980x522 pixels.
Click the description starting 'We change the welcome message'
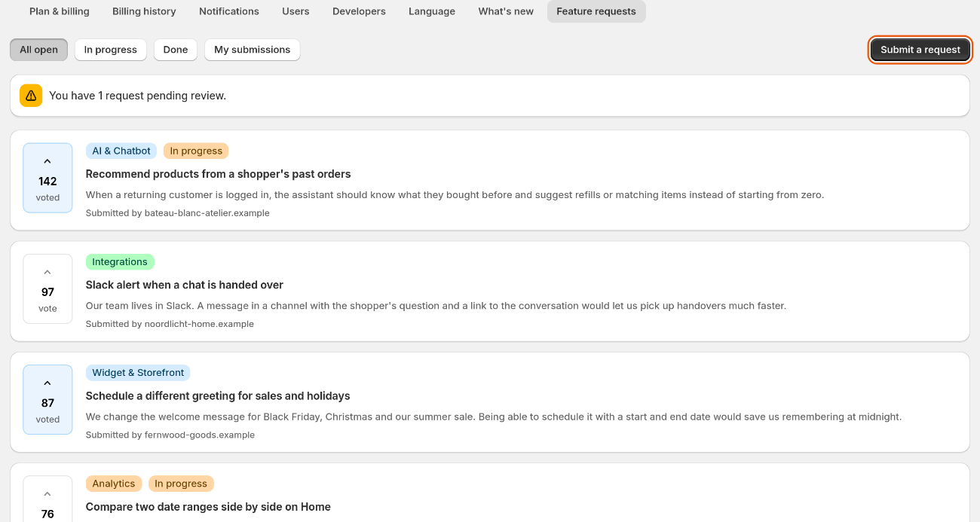(494, 417)
